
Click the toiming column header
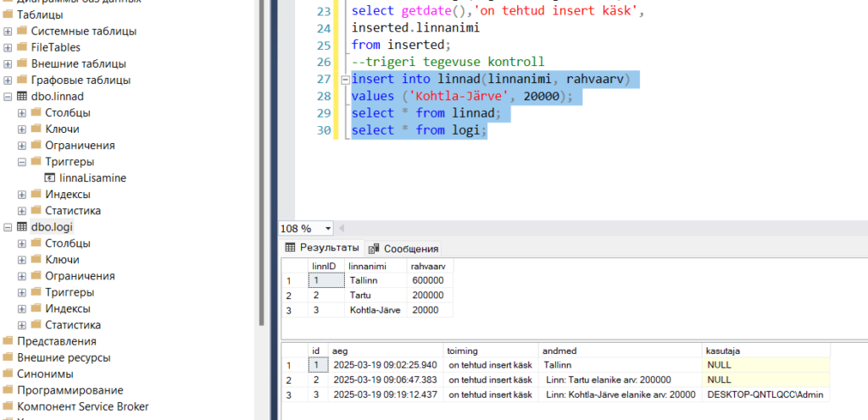tap(491, 351)
